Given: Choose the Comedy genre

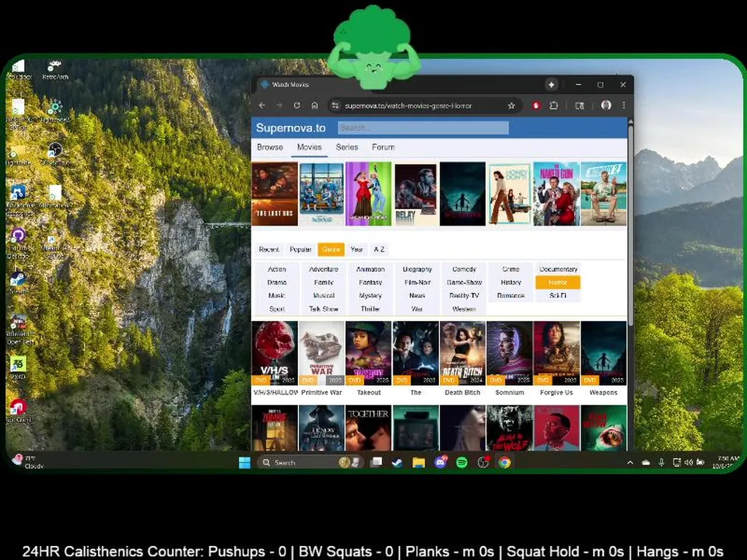Looking at the screenshot, I should click(464, 269).
